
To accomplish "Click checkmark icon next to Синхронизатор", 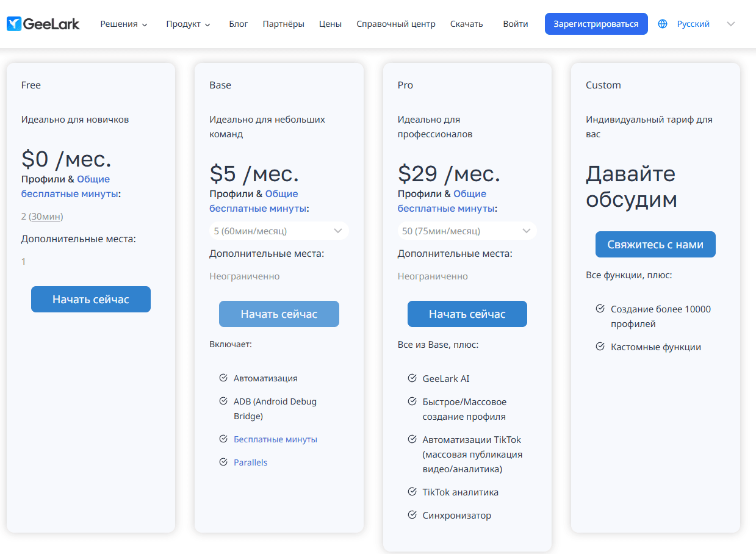I will click(x=412, y=516).
